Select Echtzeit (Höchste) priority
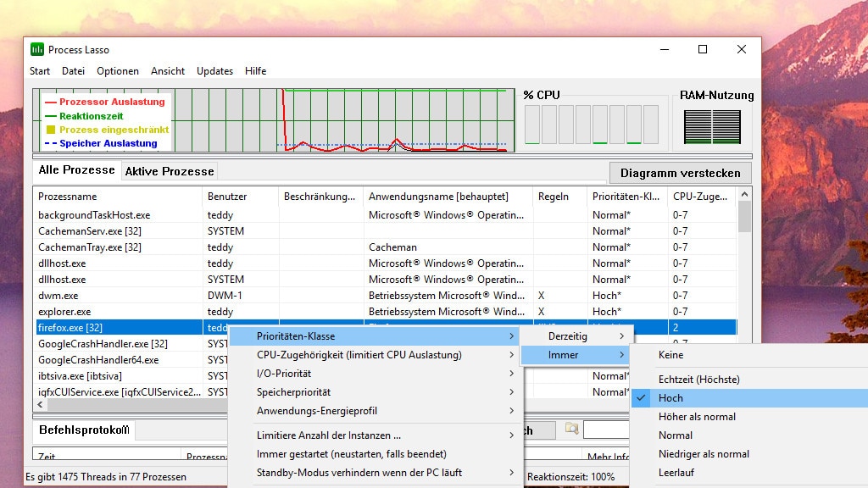 pyautogui.click(x=749, y=379)
